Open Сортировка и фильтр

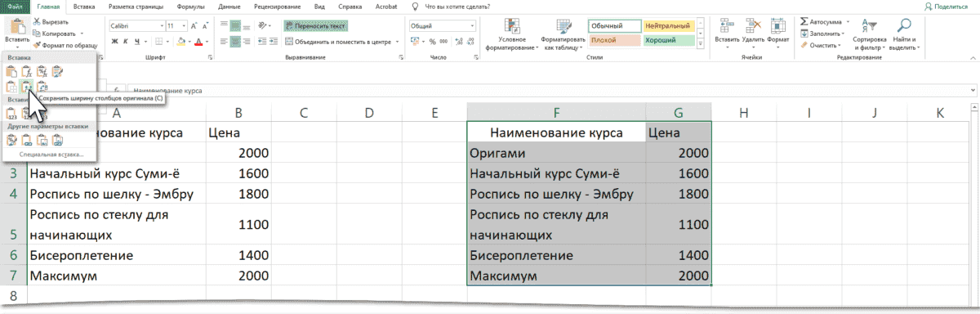click(x=869, y=34)
